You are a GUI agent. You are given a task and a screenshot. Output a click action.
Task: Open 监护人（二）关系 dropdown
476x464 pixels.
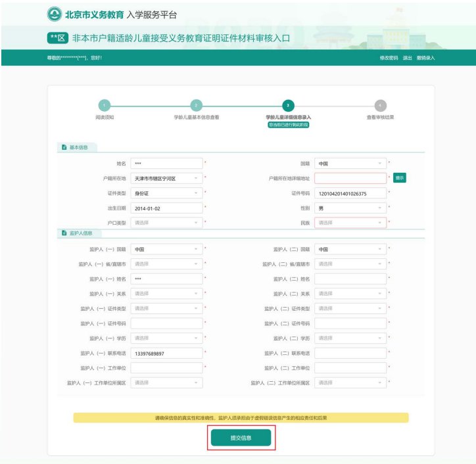tap(350, 294)
